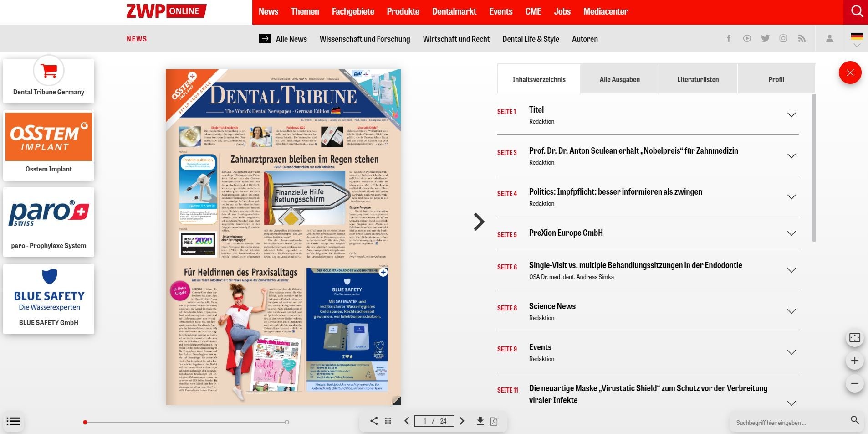Click the search magnifier beside Suchbegriff field
Viewport: 868px width, 434px height.
[x=854, y=420]
